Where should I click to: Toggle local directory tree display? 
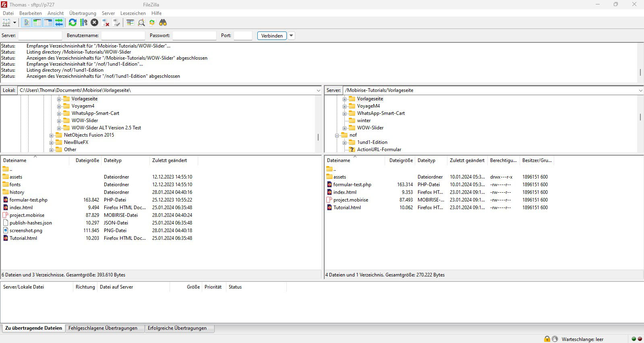37,23
